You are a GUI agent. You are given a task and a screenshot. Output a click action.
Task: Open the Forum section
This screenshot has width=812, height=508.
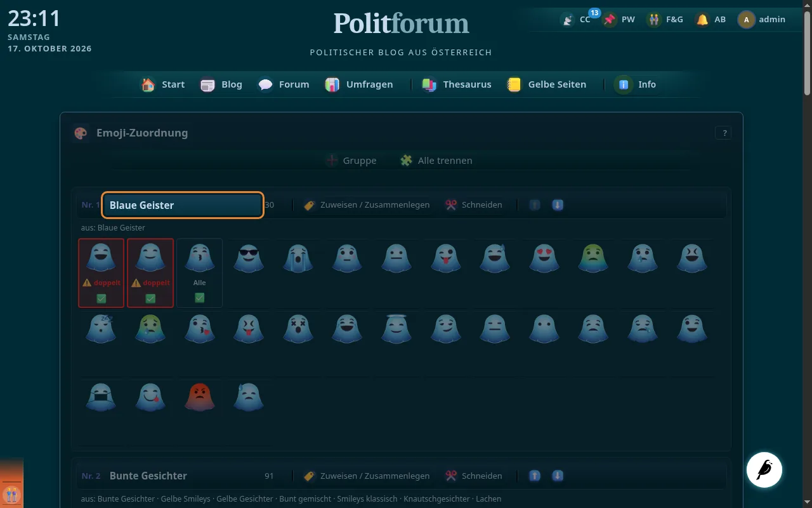pos(284,84)
